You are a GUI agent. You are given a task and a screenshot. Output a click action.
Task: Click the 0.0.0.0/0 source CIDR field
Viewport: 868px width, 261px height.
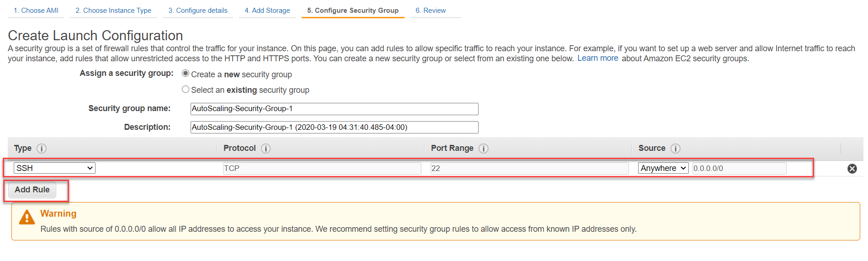[x=739, y=168]
